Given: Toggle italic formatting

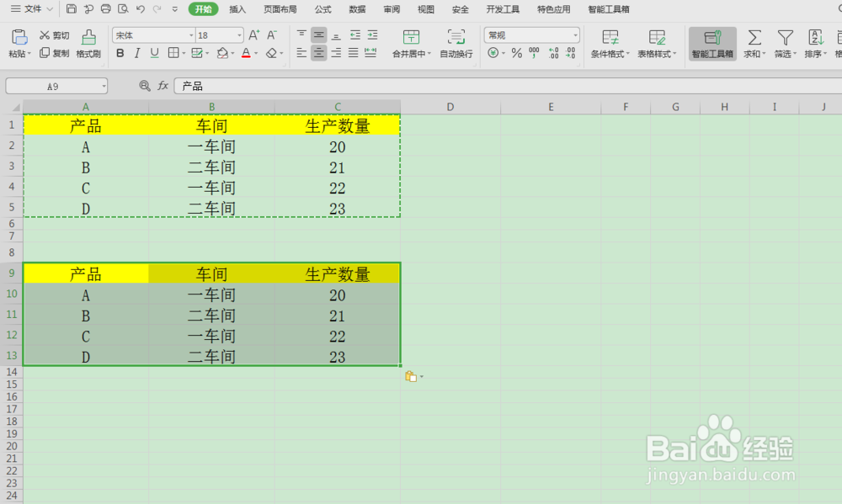Looking at the screenshot, I should pyautogui.click(x=137, y=53).
